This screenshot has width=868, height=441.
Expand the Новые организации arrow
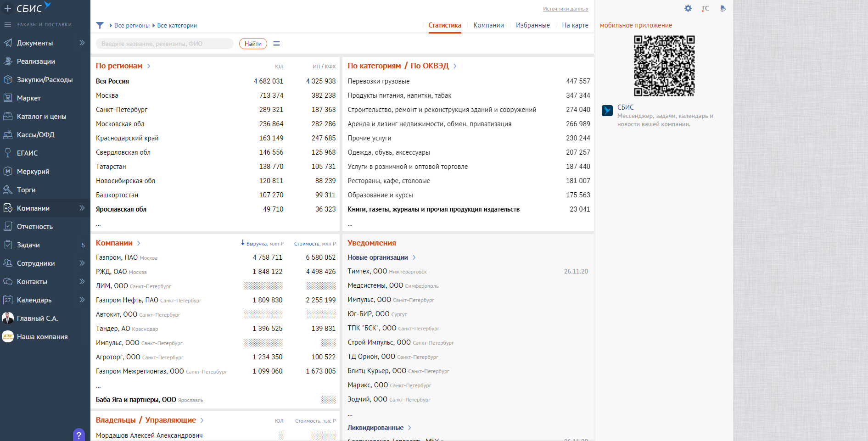coord(414,257)
